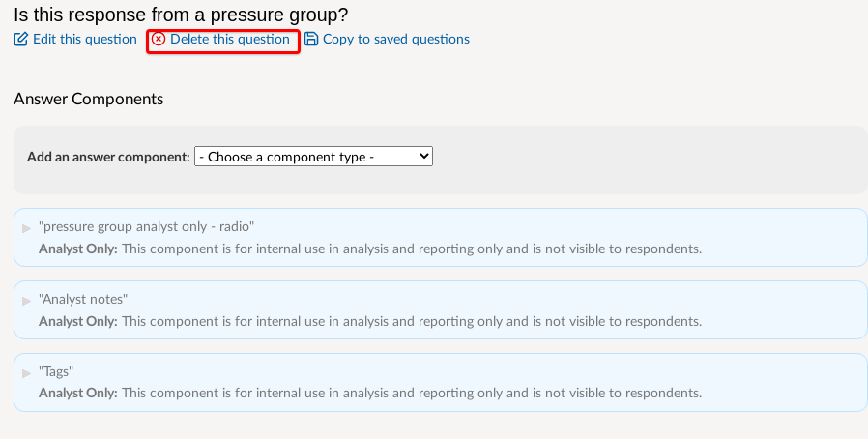Click the Answer Components section heading
Viewport: 868px width, 439px height.
(89, 99)
